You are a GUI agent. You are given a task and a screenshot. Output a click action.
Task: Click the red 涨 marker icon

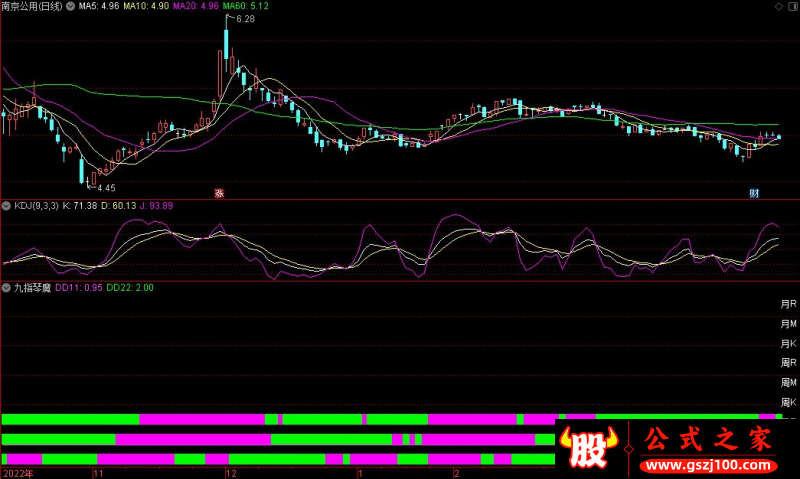click(x=218, y=192)
